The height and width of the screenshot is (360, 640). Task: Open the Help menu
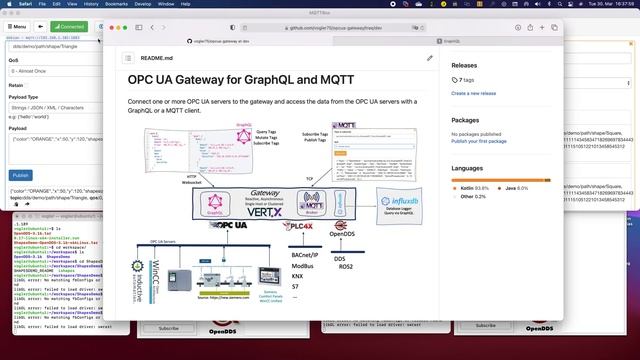185,4
